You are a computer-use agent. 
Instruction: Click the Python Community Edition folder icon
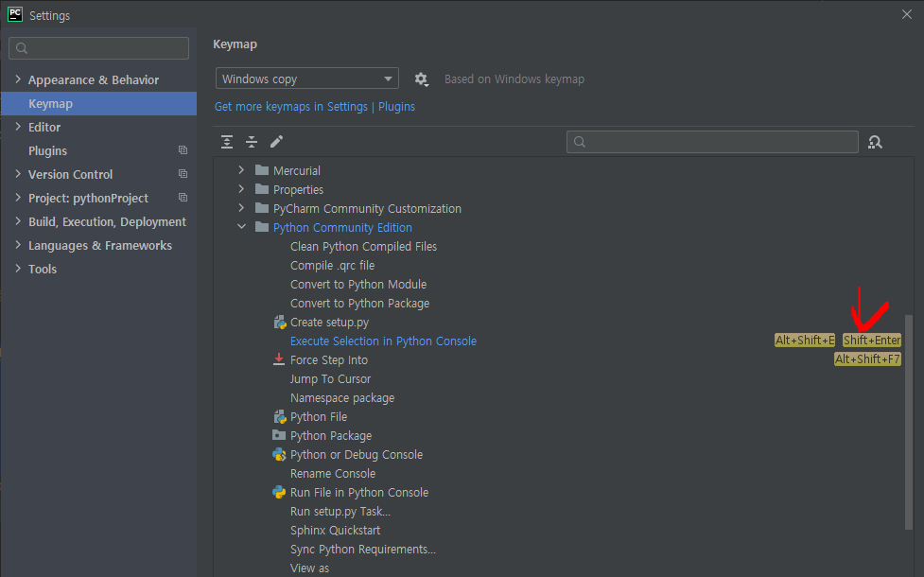(262, 227)
